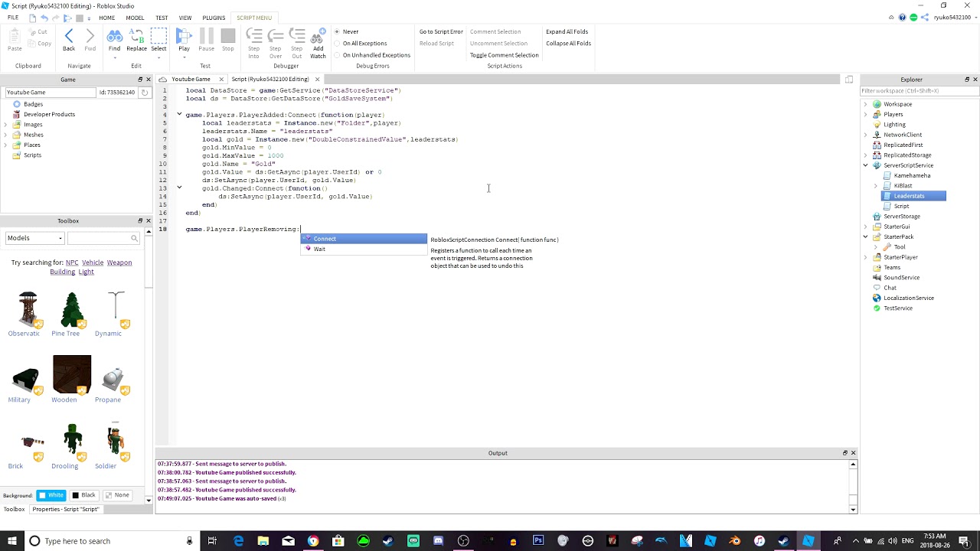Open the Replace tool

(x=136, y=40)
